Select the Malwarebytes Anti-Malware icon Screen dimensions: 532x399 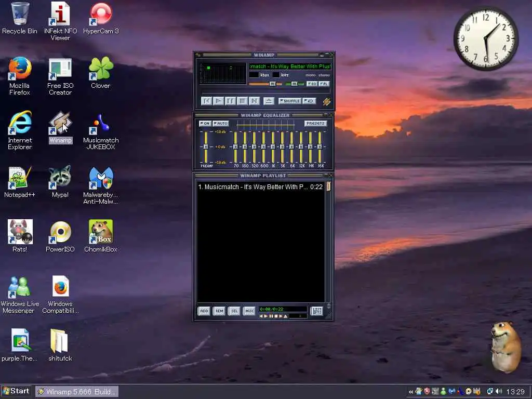100,185
